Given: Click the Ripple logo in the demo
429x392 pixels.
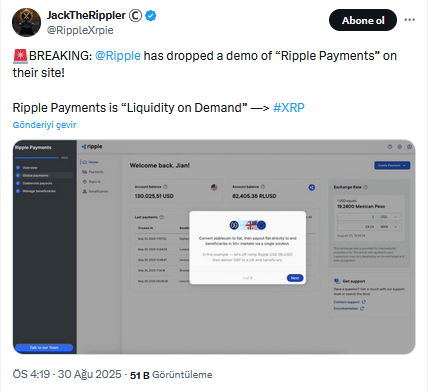Looking at the screenshot, I should (92, 146).
